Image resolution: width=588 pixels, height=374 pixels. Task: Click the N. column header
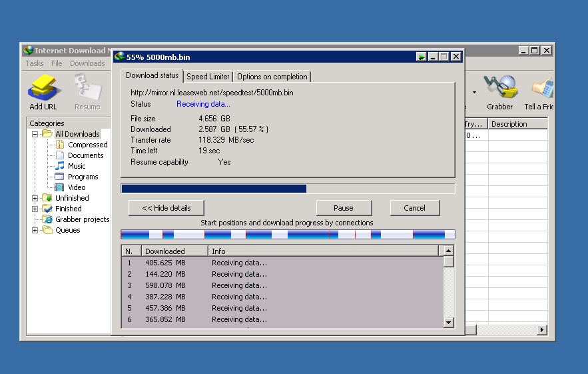(131, 251)
